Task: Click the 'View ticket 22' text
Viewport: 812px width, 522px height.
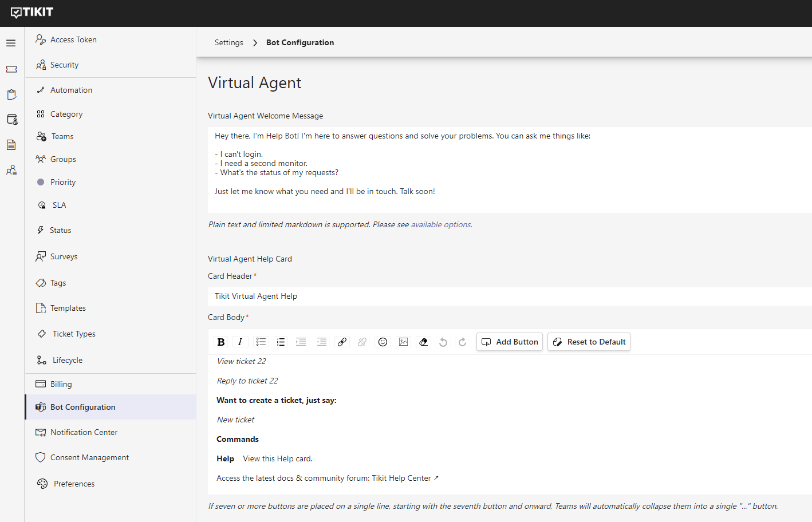Action: pyautogui.click(x=241, y=361)
